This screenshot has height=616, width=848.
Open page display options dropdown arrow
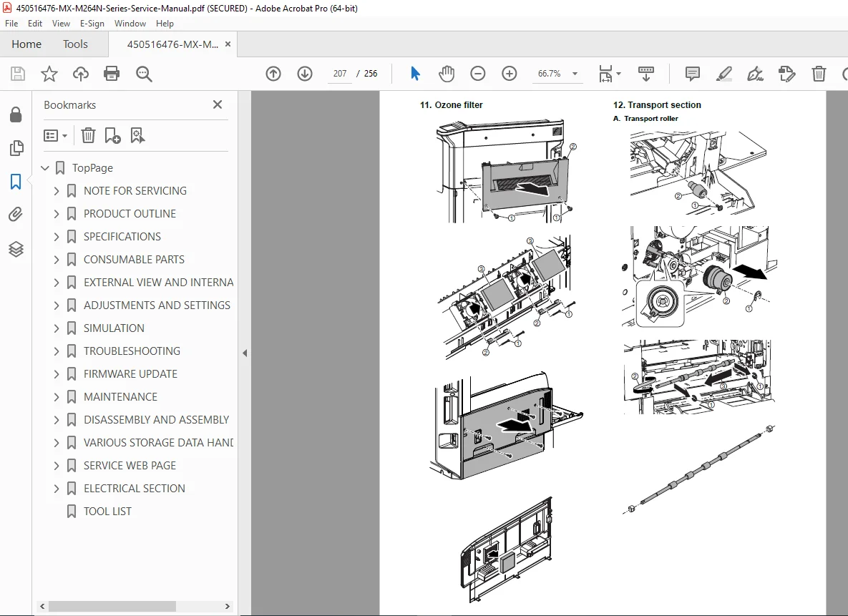pos(619,74)
